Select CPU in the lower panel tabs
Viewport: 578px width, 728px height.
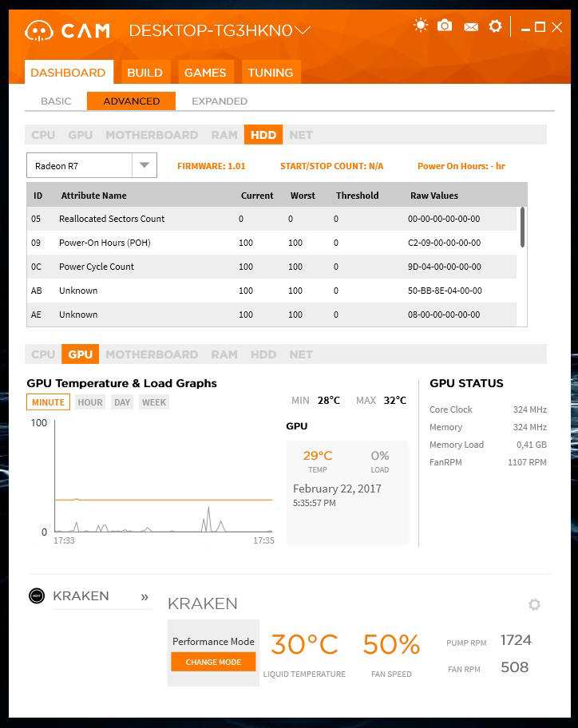tap(43, 354)
